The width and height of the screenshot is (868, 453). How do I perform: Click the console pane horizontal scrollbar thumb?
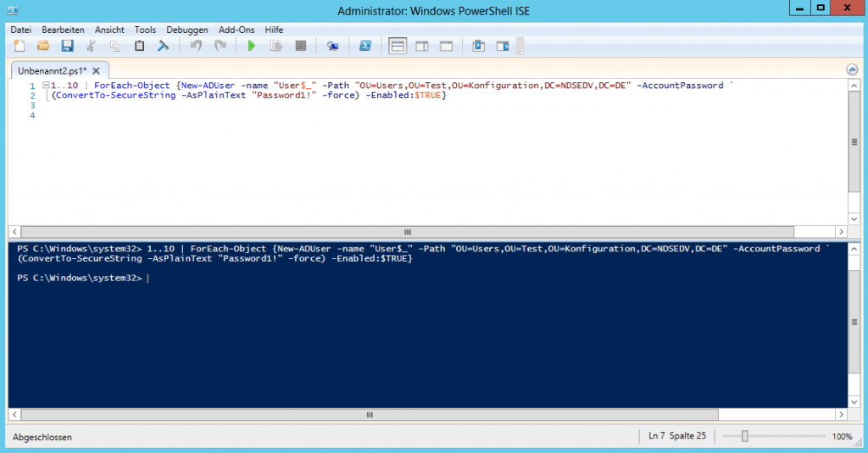click(369, 415)
